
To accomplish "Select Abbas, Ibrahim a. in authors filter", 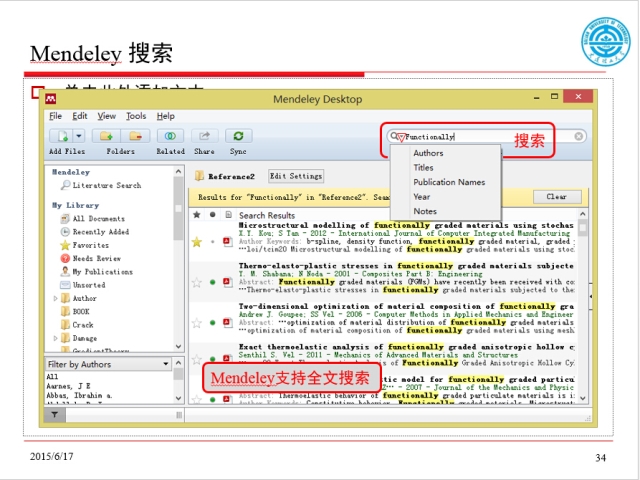I will tap(79, 396).
